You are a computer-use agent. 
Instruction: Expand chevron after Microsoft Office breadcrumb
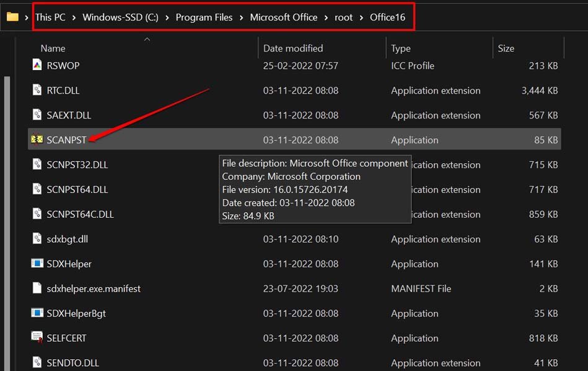(326, 17)
